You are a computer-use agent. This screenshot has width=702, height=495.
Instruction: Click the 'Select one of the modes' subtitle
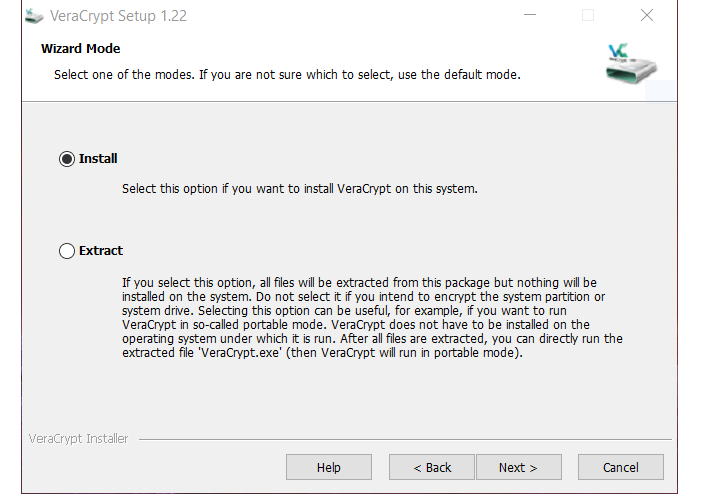pos(286,74)
